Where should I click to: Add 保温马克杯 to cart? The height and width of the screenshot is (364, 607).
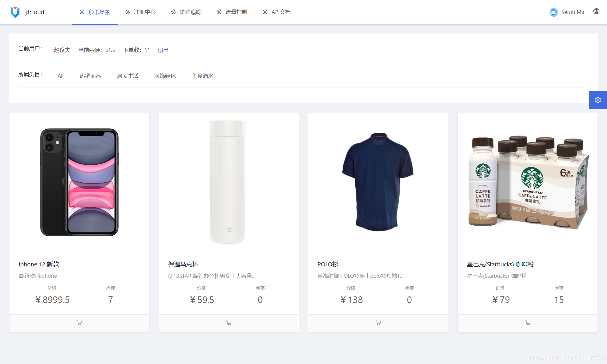[x=229, y=323]
